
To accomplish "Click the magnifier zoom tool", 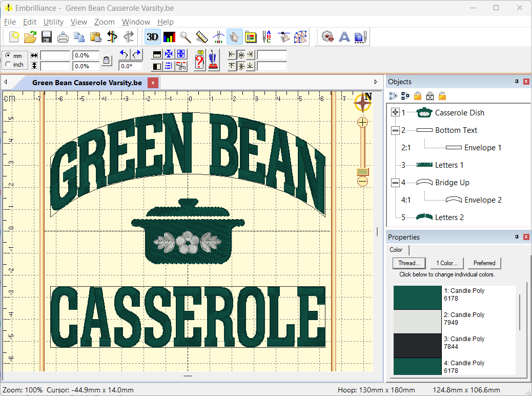I will (185, 37).
